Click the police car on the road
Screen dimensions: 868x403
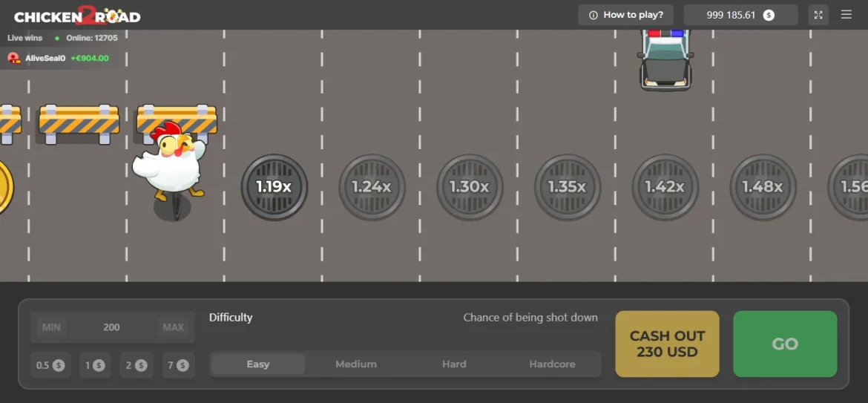(665, 60)
